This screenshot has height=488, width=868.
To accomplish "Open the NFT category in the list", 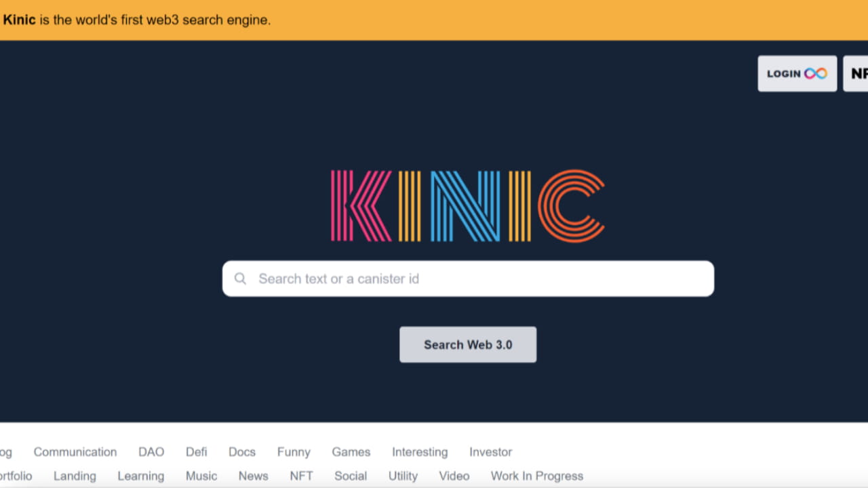I will pyautogui.click(x=302, y=476).
